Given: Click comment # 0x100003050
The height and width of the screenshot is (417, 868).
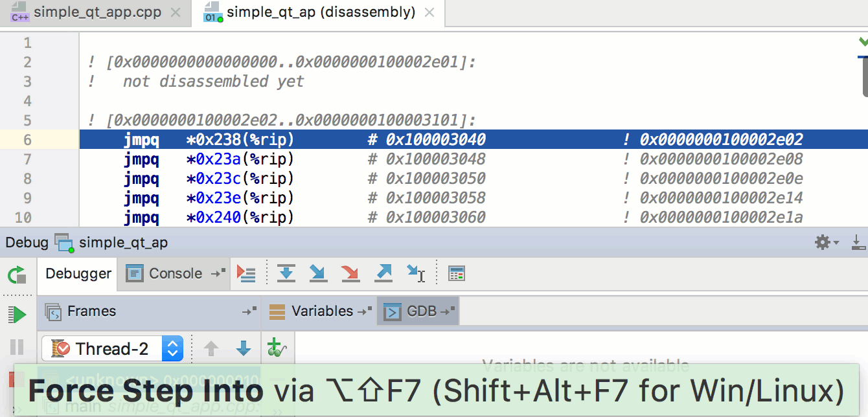Looking at the screenshot, I should [426, 178].
